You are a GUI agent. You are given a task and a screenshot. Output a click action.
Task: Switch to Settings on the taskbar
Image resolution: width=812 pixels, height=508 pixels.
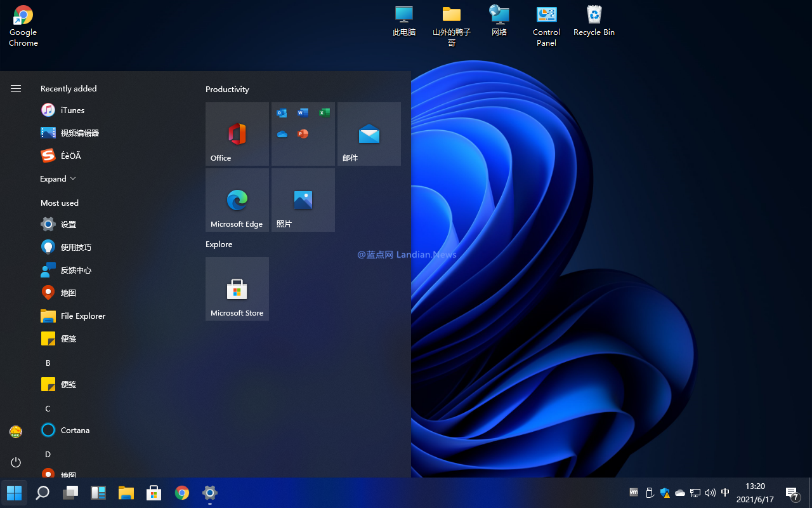click(x=210, y=493)
